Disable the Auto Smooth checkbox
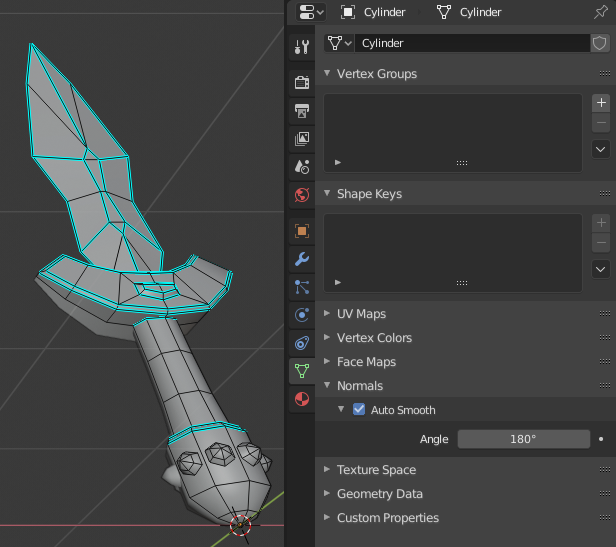Viewport: 616px width, 547px height. (359, 409)
